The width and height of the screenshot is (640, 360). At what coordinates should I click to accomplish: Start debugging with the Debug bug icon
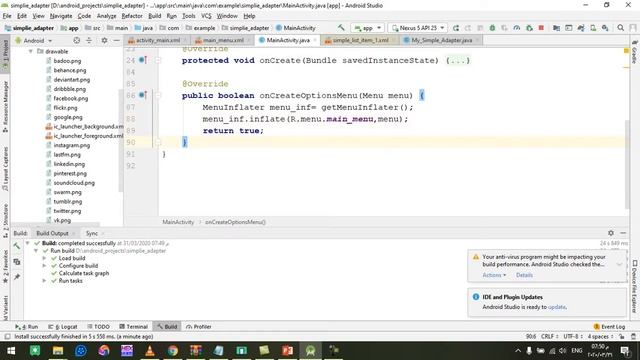tap(492, 28)
